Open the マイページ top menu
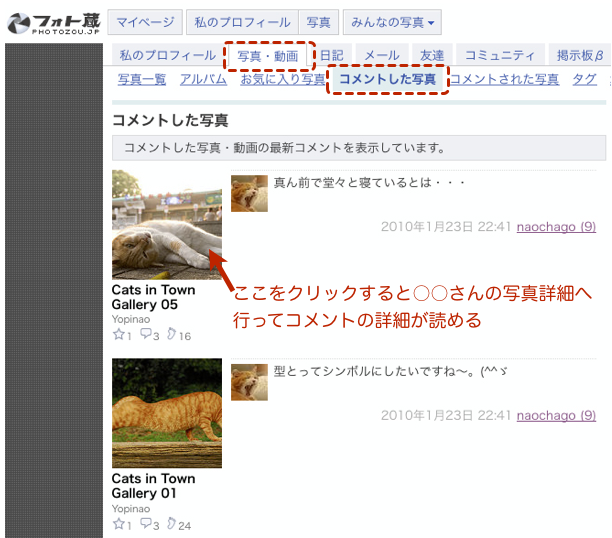 pos(144,22)
